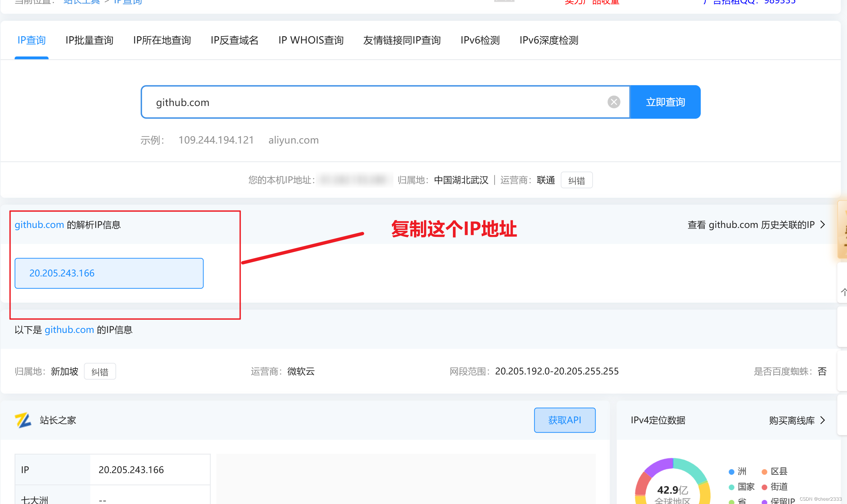
Task: Click the teal 国家 legend dot
Action: point(731,487)
